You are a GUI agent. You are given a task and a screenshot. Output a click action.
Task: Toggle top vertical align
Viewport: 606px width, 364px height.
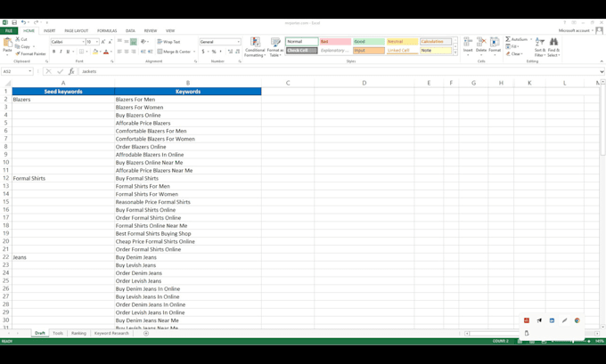click(119, 42)
